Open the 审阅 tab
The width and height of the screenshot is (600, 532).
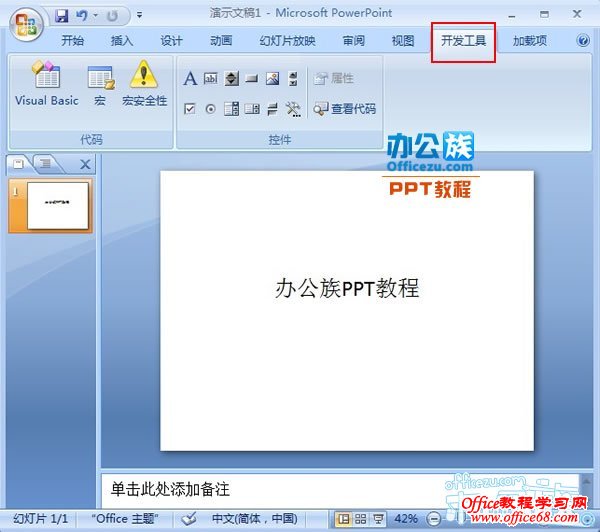[x=353, y=41]
